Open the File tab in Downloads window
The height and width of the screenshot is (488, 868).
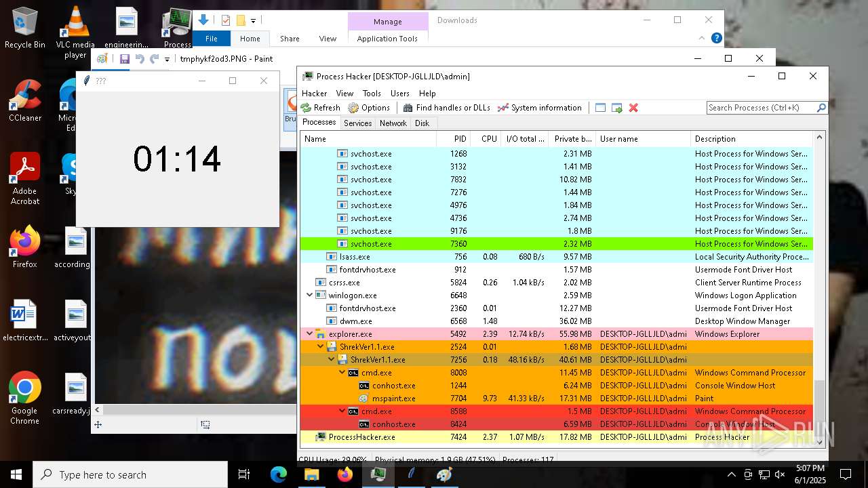[x=212, y=39]
